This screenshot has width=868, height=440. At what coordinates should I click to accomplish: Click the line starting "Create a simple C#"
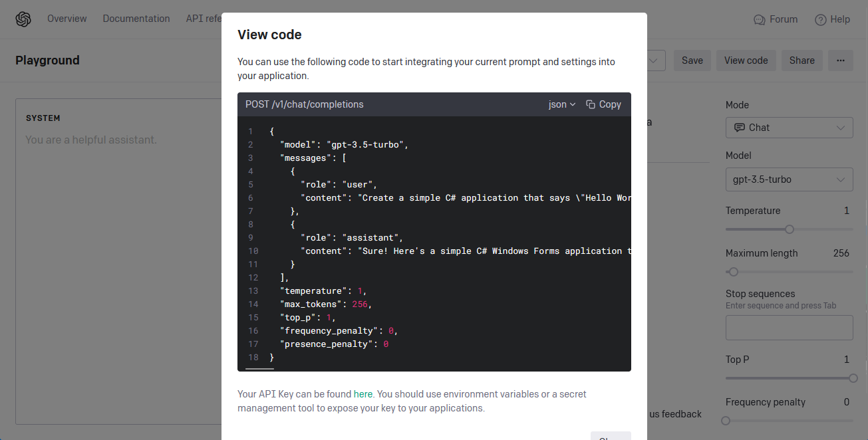pyautogui.click(x=494, y=197)
